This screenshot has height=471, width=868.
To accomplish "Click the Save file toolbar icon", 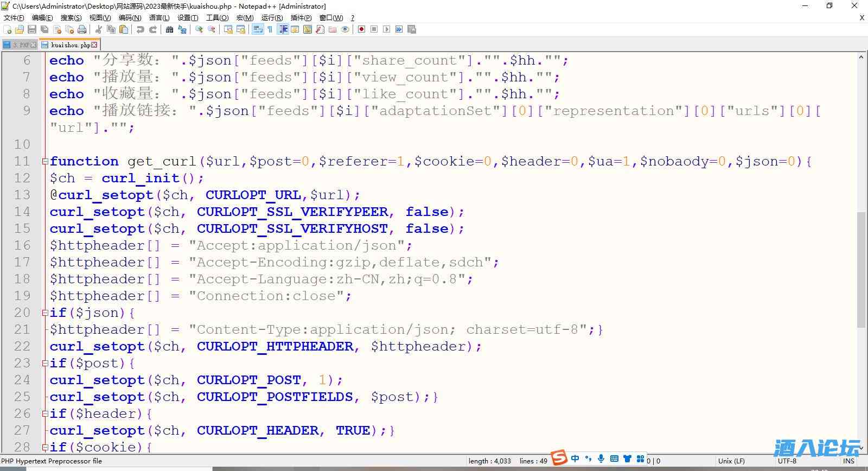I will click(32, 29).
